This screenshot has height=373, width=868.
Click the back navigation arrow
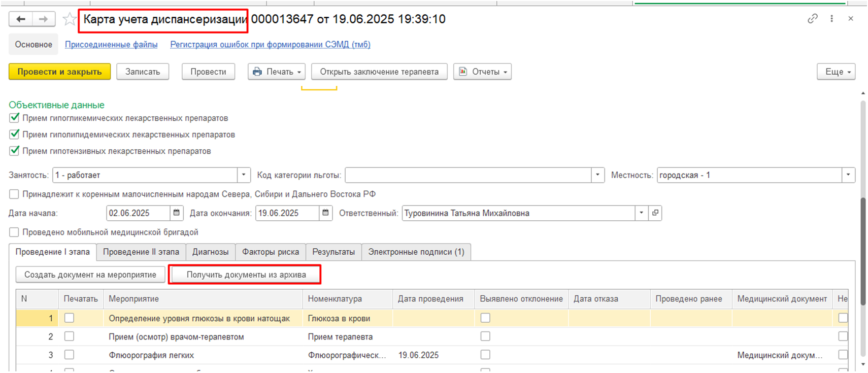click(21, 19)
